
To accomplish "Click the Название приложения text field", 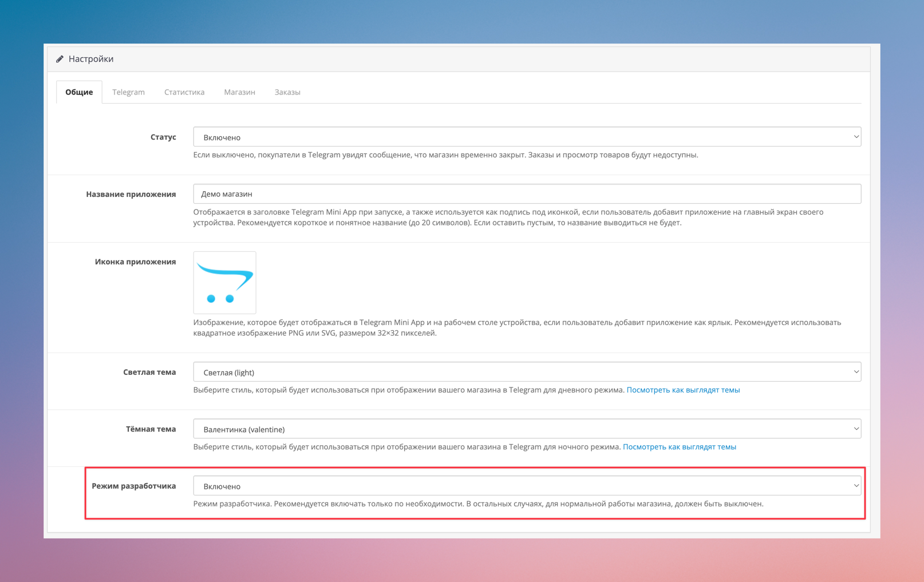I will tap(527, 194).
